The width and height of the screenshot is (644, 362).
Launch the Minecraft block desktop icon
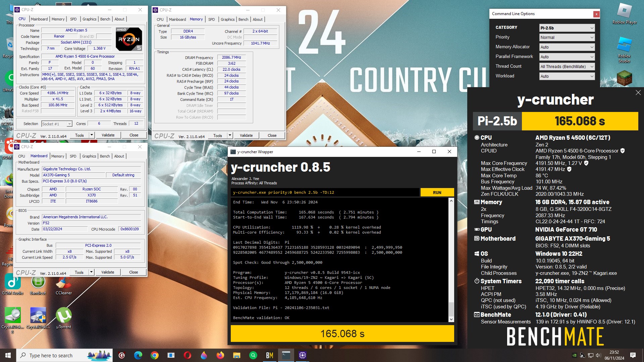[x=624, y=78]
